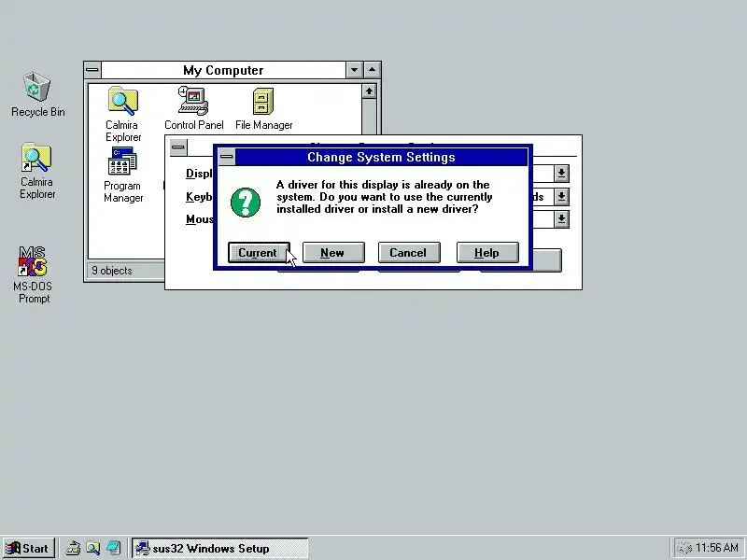This screenshot has width=747, height=560.
Task: Minimize the My Computer window with down arrow
Action: pos(355,70)
